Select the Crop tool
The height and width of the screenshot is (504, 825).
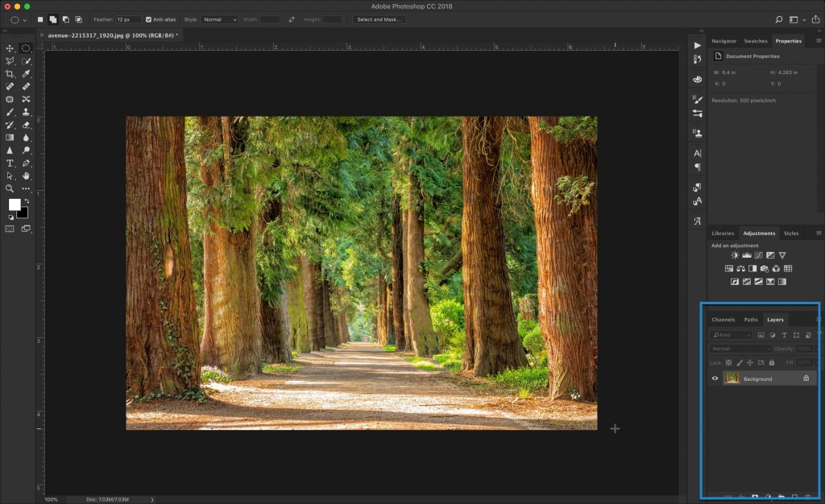tap(10, 73)
